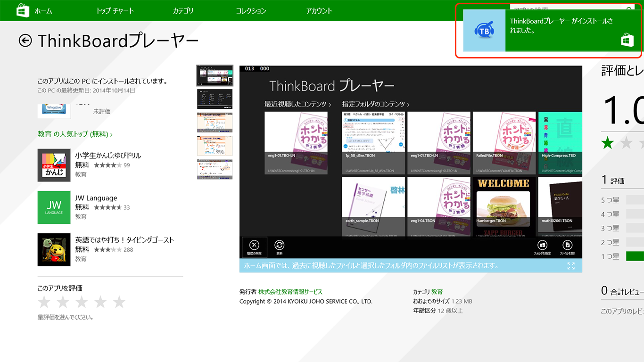Click the 星評価を選んでください。 hint text
Viewport: 644px width, 362px height.
[x=66, y=317]
